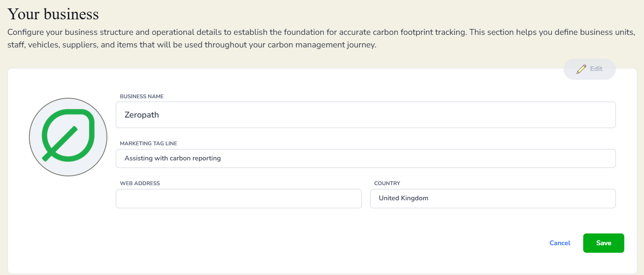Click the BUSINESS NAME field label
Viewport: 644px width, 275px height.
click(142, 97)
